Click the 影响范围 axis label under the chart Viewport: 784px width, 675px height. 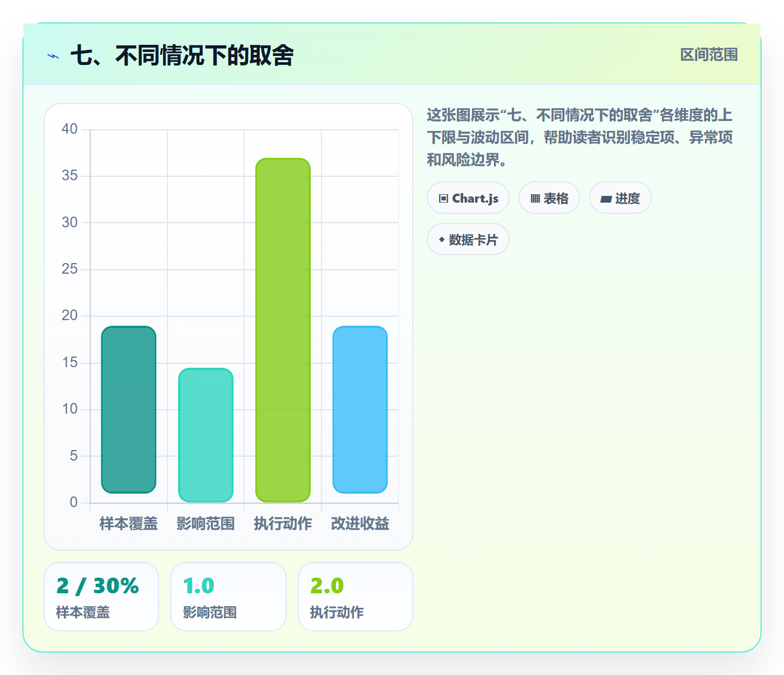coord(206,524)
